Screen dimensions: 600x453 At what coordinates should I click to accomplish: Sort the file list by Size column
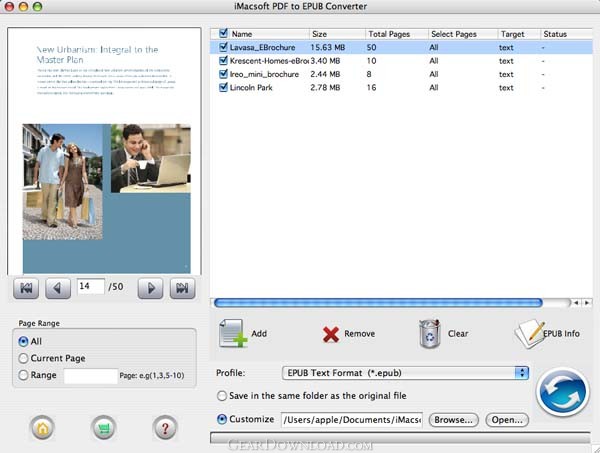point(336,33)
